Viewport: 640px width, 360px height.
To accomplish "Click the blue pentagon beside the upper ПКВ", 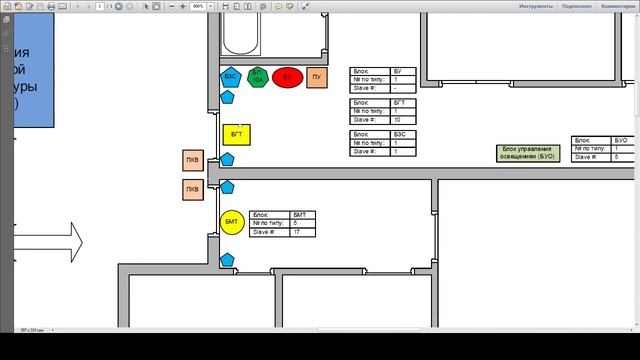I will [227, 159].
